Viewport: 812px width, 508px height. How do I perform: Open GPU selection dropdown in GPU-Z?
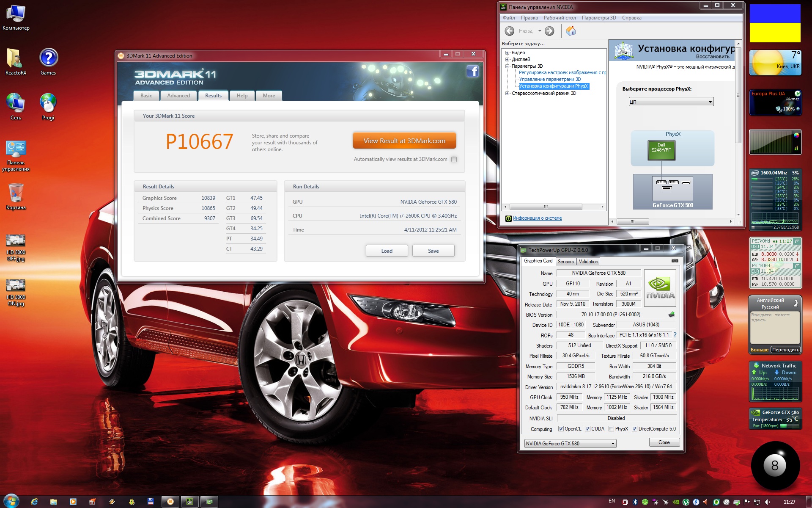pos(570,443)
